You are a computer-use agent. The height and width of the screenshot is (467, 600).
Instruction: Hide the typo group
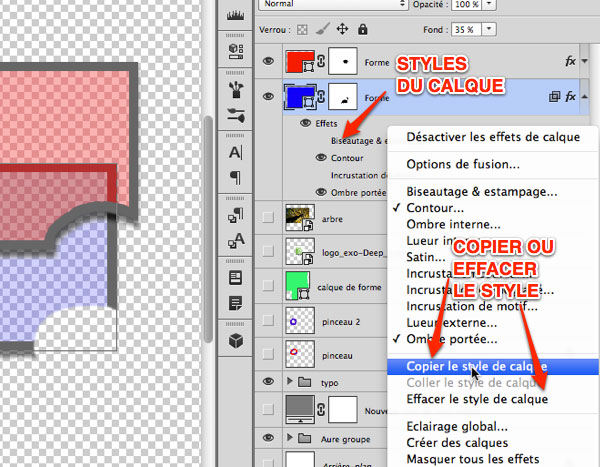[268, 381]
